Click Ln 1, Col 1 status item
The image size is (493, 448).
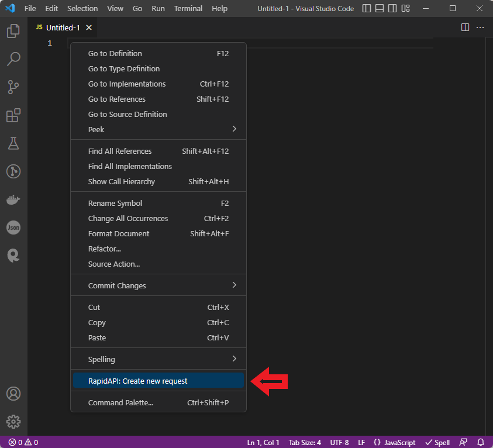tap(263, 442)
